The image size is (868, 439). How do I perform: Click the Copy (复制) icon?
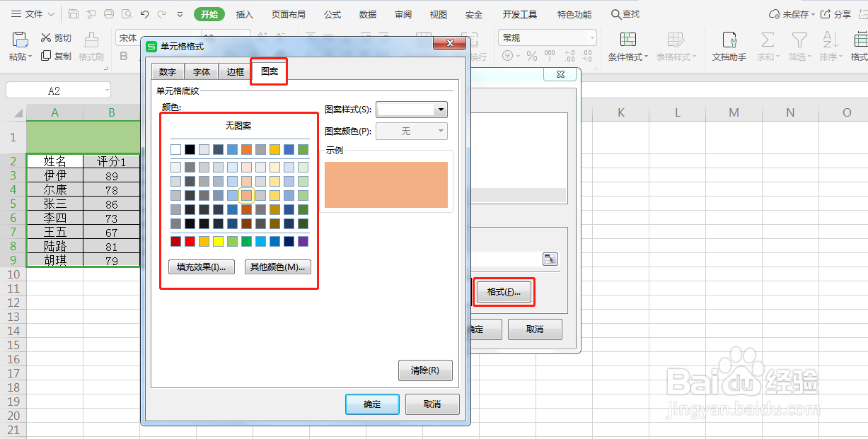pyautogui.click(x=47, y=56)
